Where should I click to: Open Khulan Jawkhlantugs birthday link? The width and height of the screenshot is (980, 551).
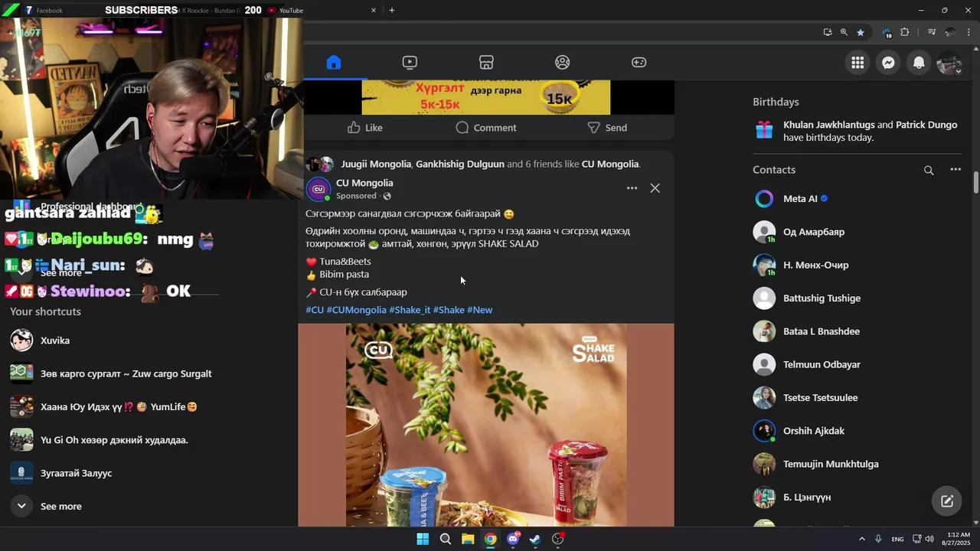829,125
